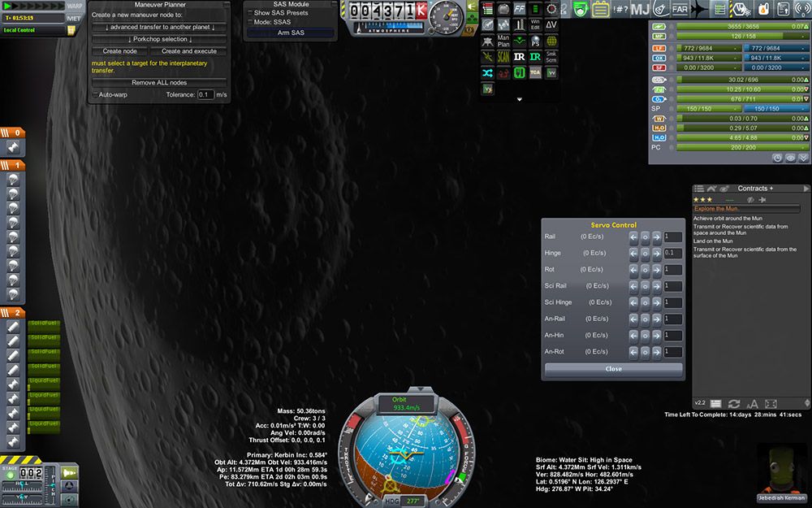This screenshot has height=508, width=812.
Task: Select the Explore the Mun contract
Action: pos(746,209)
